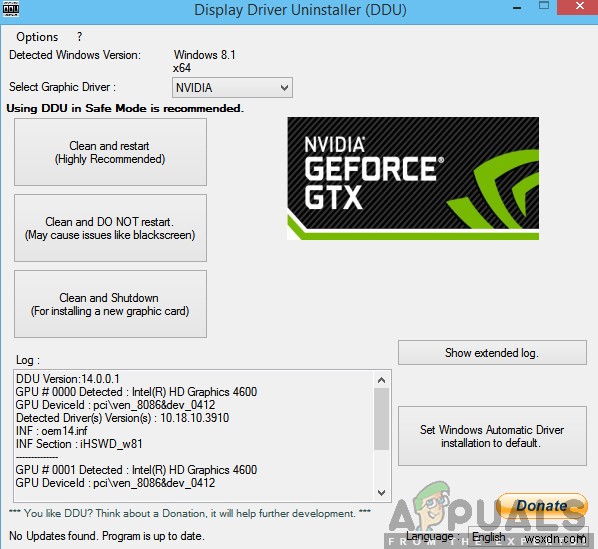The image size is (598, 549).
Task: Open the Language English dropdown
Action: click(x=528, y=537)
